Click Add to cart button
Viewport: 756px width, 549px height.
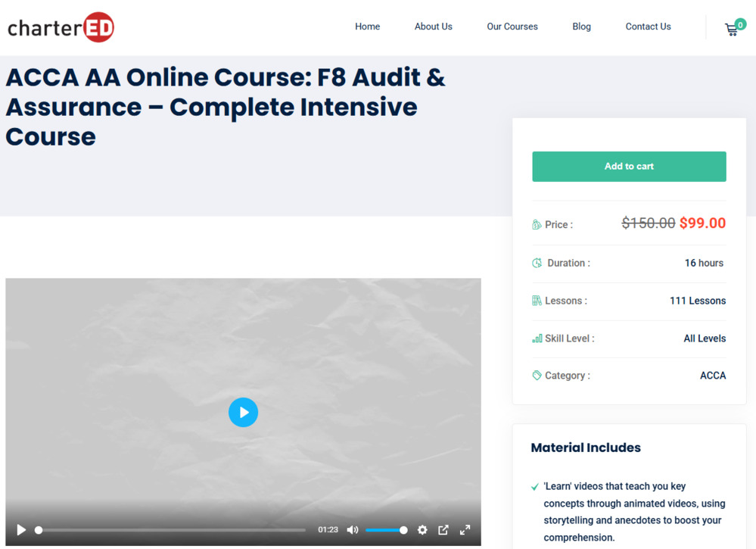click(629, 167)
